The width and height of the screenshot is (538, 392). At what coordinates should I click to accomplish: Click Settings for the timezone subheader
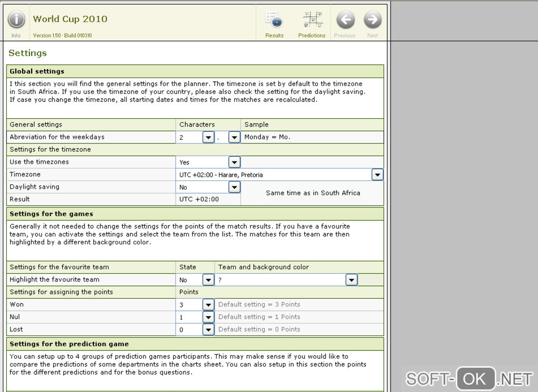[50, 149]
